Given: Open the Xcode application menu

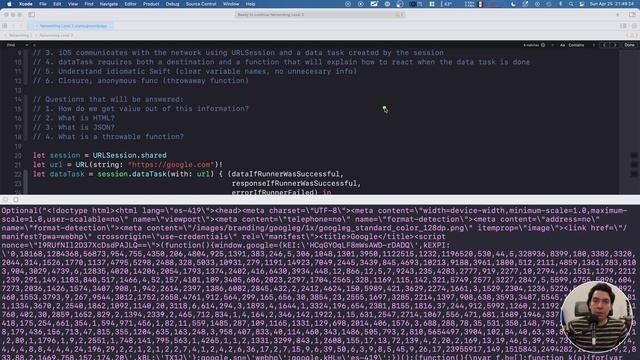Looking at the screenshot, I should 26,4.
